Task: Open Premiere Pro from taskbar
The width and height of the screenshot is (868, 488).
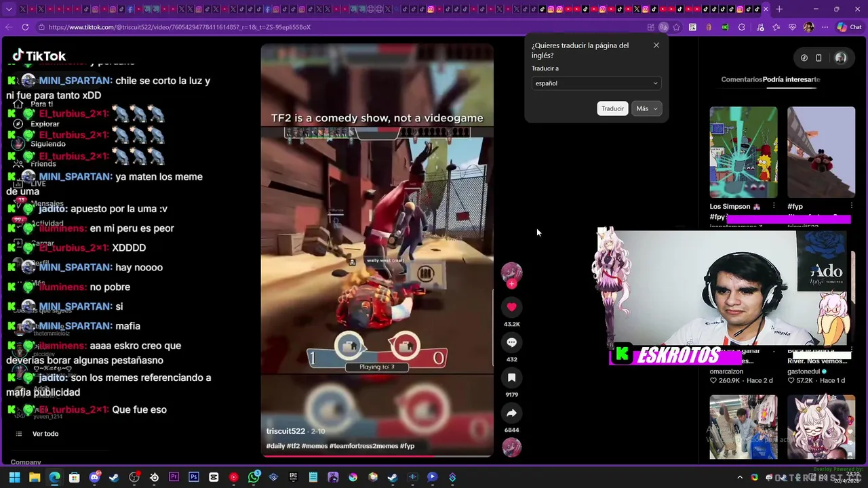Action: click(174, 477)
